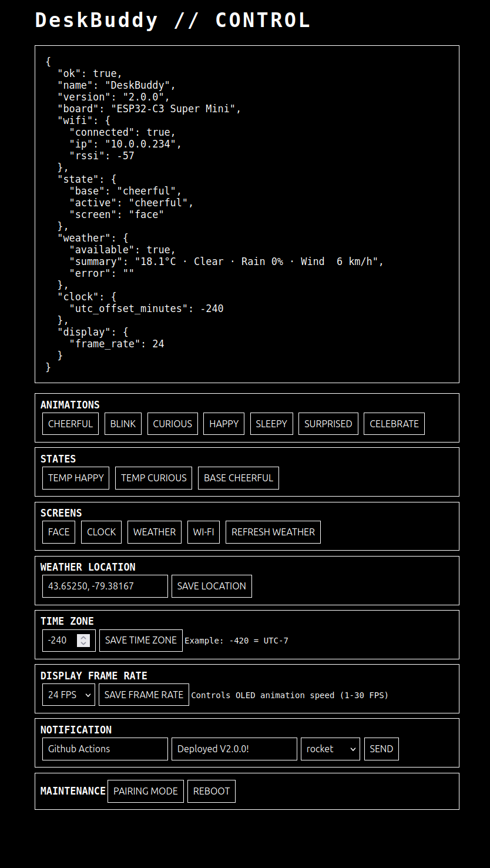
Task: Run the HAPPY animation
Action: tap(224, 424)
